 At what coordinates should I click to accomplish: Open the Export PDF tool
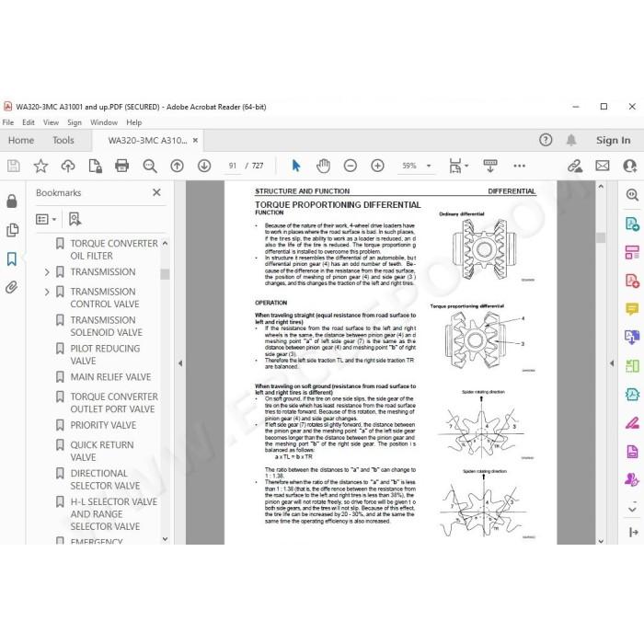(632, 224)
